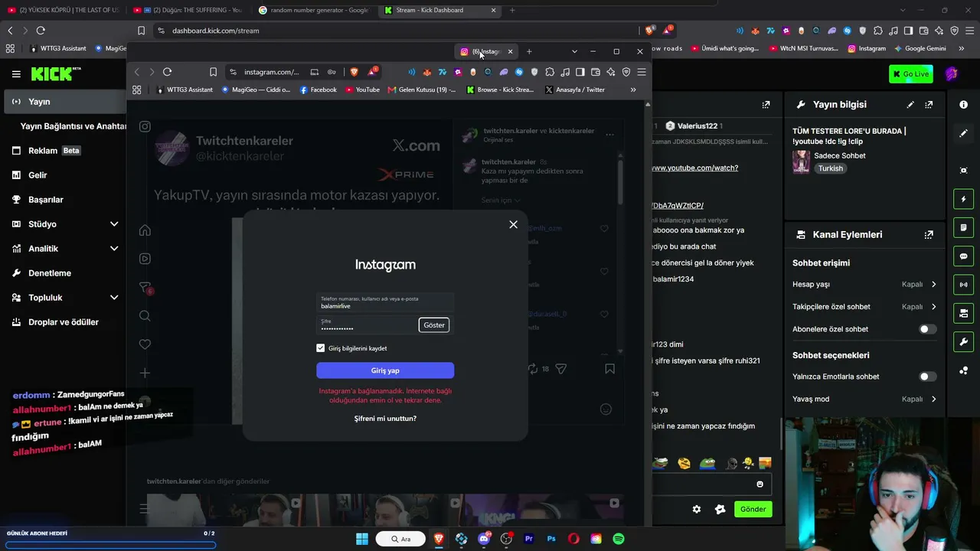Open the Kick dashboard hamburger menu

[16, 74]
